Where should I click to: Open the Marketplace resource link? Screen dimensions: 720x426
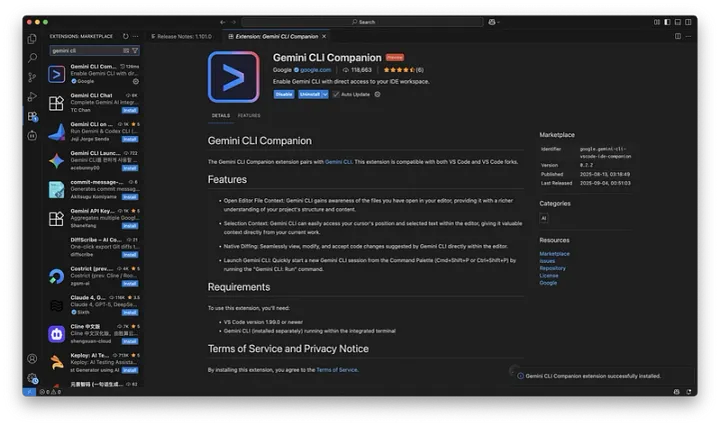[x=554, y=253]
